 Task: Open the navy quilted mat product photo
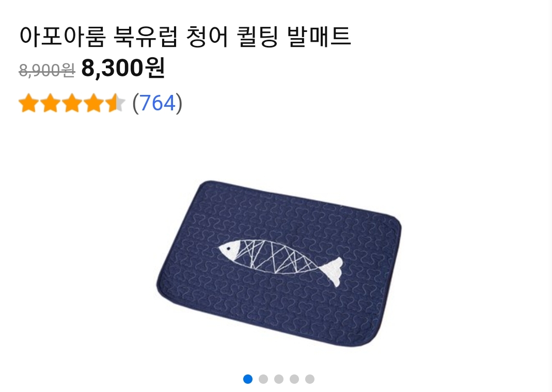click(x=279, y=264)
